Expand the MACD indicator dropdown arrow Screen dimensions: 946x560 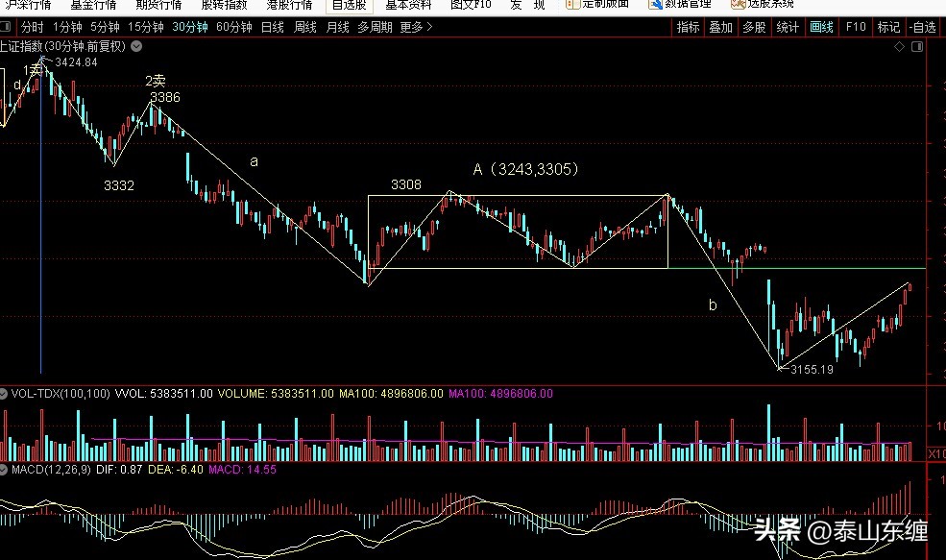point(4,470)
